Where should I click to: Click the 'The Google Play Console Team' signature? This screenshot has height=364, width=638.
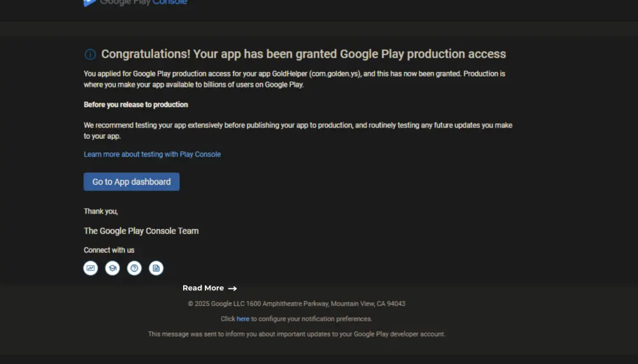[x=141, y=231]
